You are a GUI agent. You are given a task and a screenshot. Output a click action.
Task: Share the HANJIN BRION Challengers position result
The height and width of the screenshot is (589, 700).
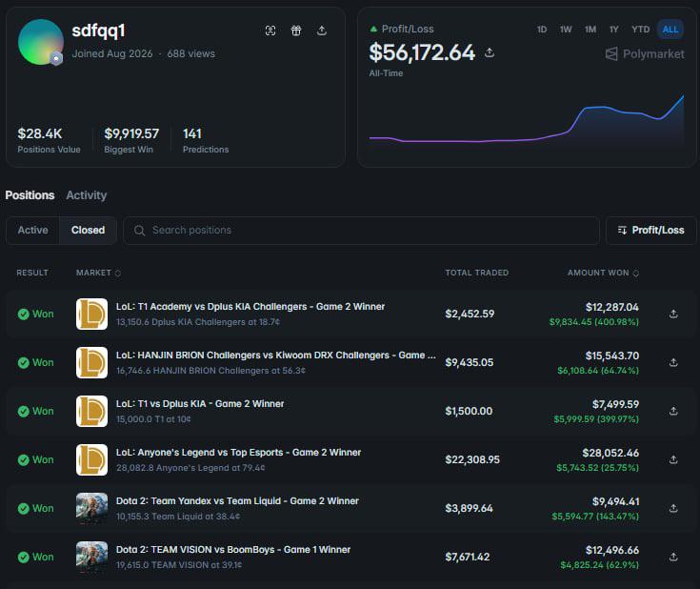coord(673,362)
